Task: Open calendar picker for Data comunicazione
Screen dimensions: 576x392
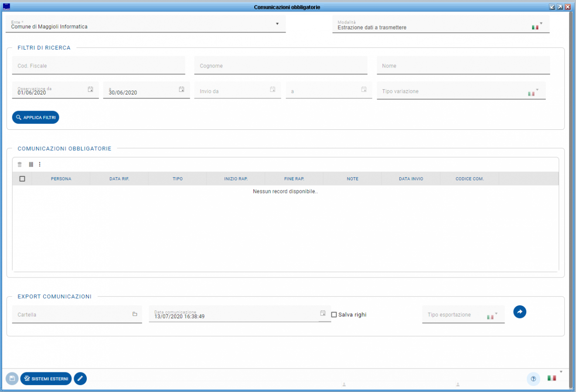Action: 323,313
